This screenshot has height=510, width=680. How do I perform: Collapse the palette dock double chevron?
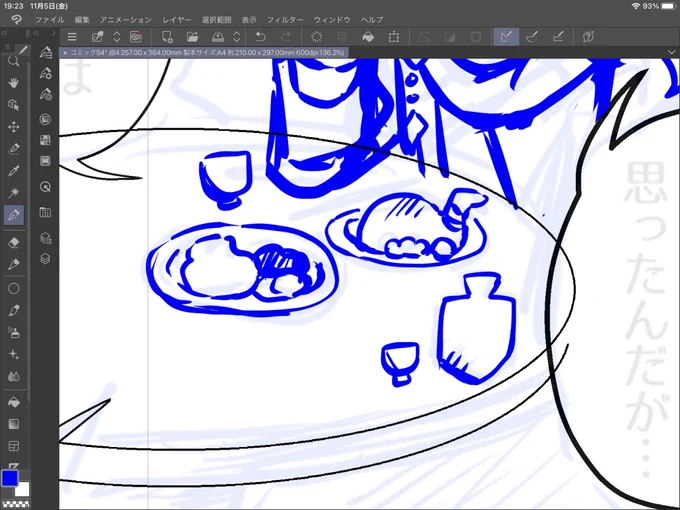[36, 33]
